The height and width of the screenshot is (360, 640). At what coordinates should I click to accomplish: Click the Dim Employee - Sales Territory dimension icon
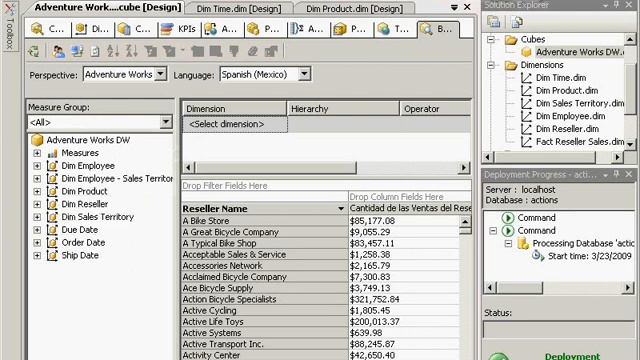coord(52,179)
